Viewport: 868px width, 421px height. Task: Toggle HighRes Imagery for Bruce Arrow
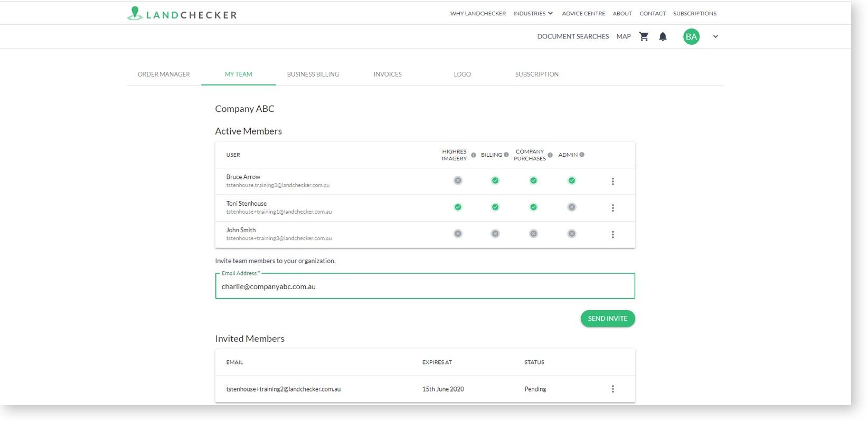(458, 180)
